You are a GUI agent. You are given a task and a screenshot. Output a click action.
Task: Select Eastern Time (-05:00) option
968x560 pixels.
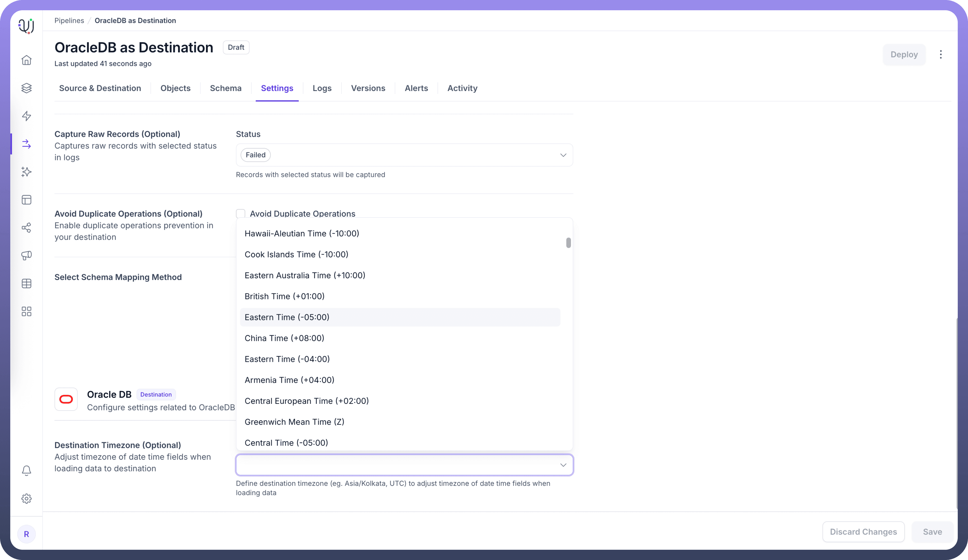(x=287, y=317)
